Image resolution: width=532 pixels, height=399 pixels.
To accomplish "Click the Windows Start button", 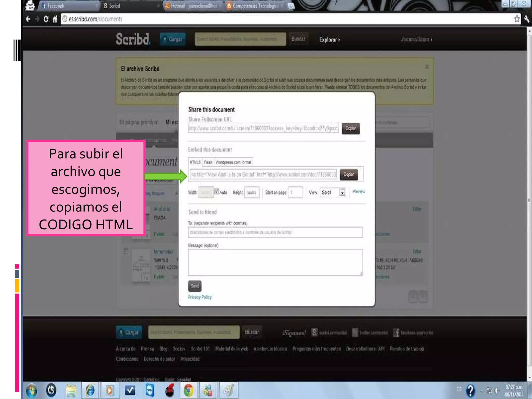I will point(31,390).
